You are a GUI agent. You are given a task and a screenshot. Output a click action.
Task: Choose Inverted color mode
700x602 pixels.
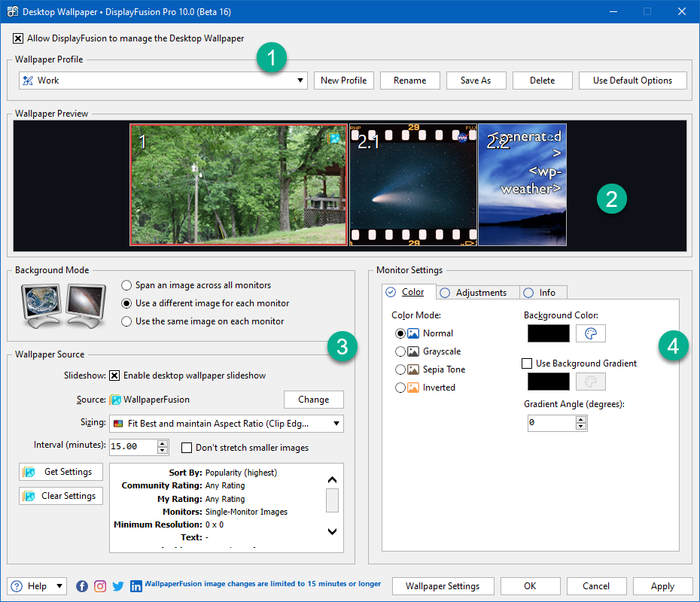[x=400, y=388]
